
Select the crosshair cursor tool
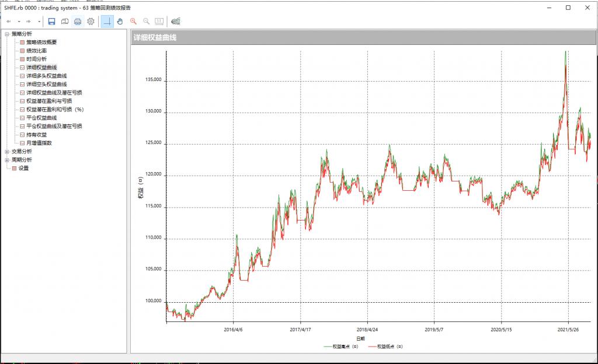[107, 22]
